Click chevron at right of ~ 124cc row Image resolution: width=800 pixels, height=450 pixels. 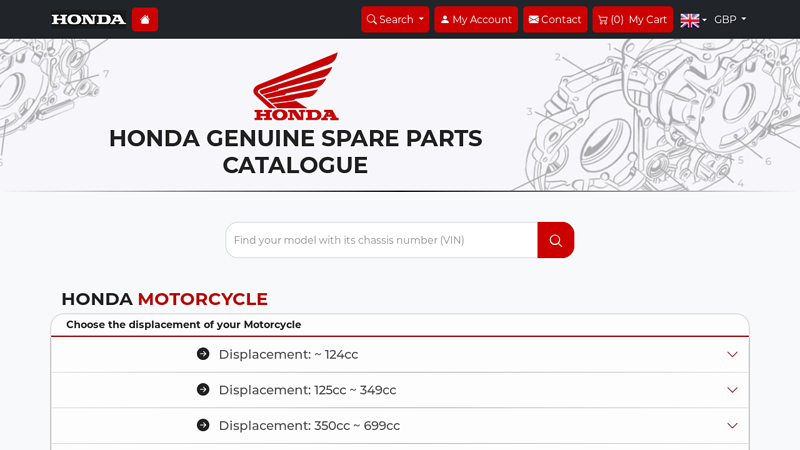[732, 355]
